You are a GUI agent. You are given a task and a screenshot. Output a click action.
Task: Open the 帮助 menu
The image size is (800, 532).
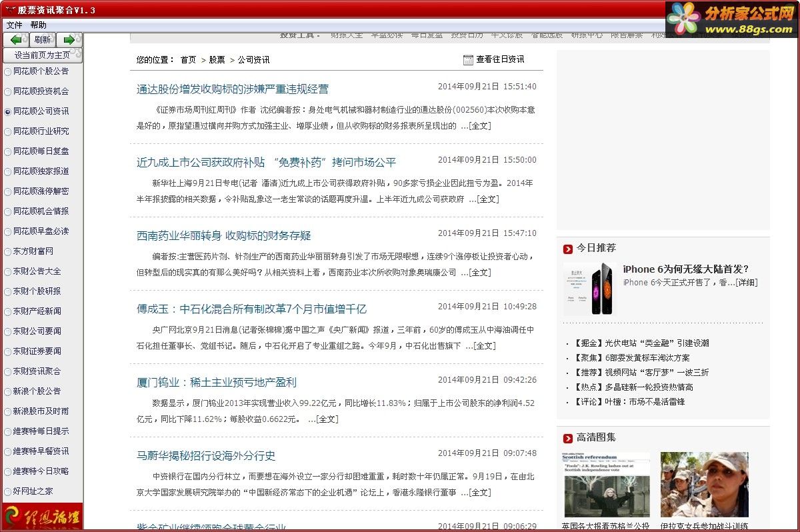point(38,25)
